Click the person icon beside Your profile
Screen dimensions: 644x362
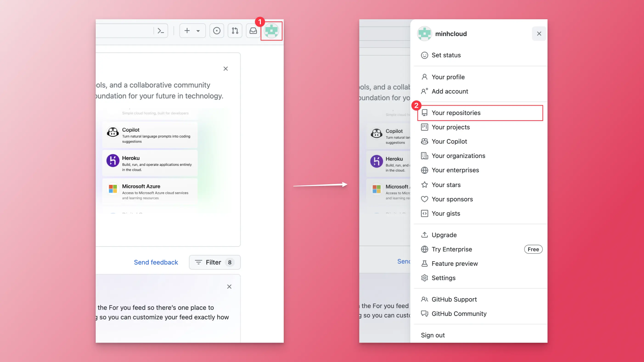[x=425, y=77]
